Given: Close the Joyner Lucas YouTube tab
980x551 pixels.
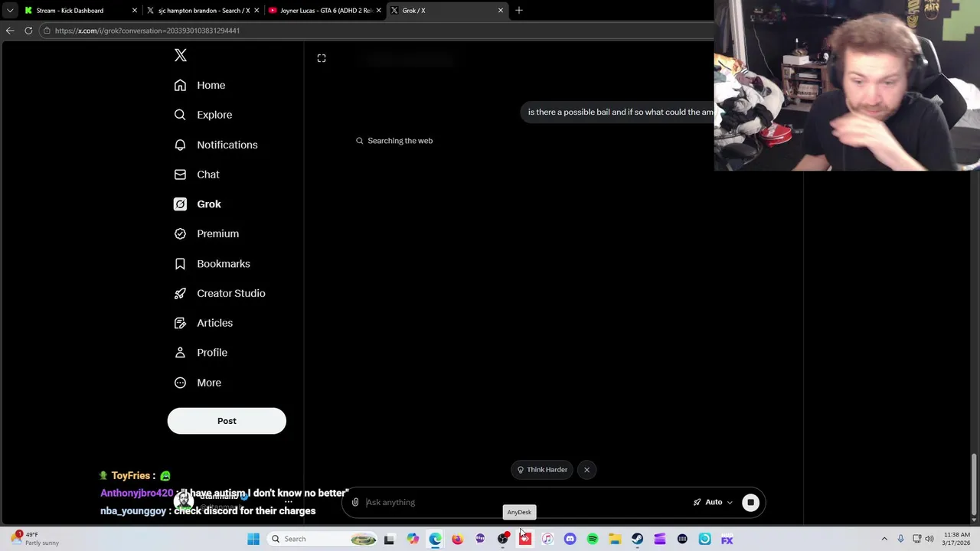Looking at the screenshot, I should point(378,11).
